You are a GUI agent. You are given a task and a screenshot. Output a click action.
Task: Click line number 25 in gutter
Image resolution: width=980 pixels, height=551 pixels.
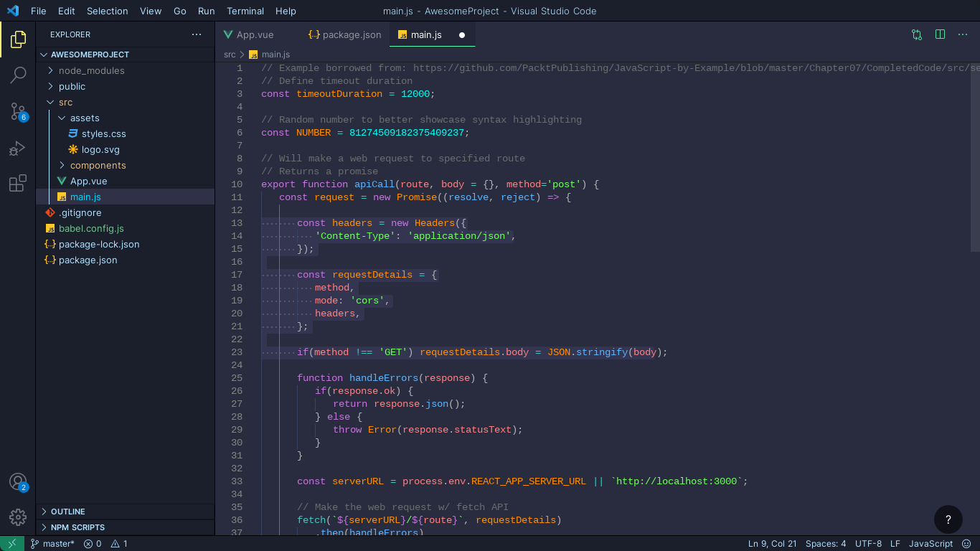coord(237,378)
